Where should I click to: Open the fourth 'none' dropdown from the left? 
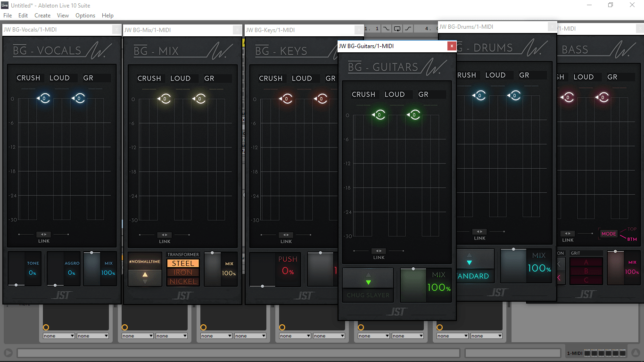pyautogui.click(x=172, y=336)
